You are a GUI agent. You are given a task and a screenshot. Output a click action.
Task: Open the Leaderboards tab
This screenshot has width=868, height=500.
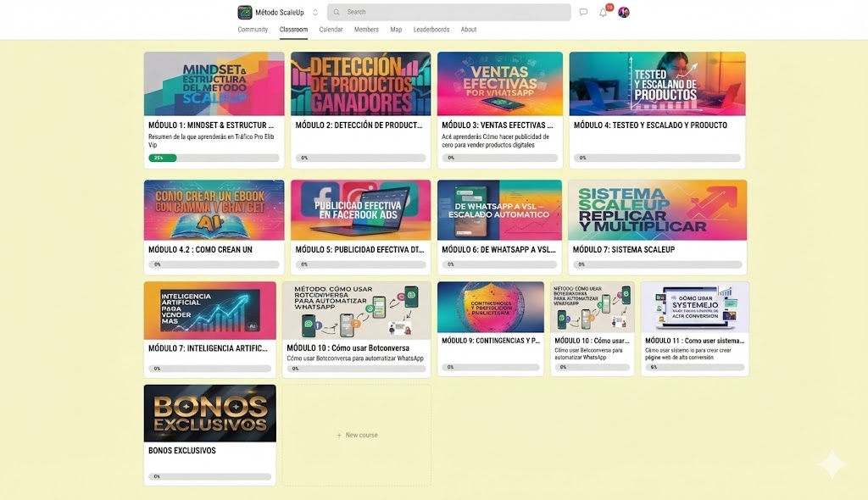coord(431,30)
